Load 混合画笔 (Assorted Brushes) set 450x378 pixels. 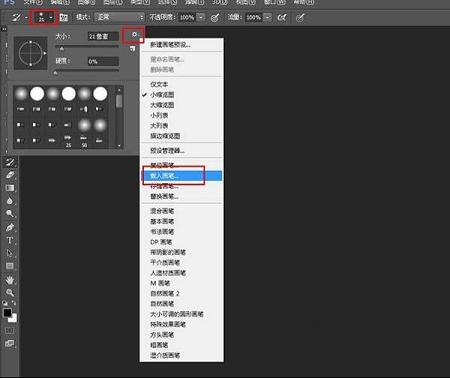click(162, 211)
